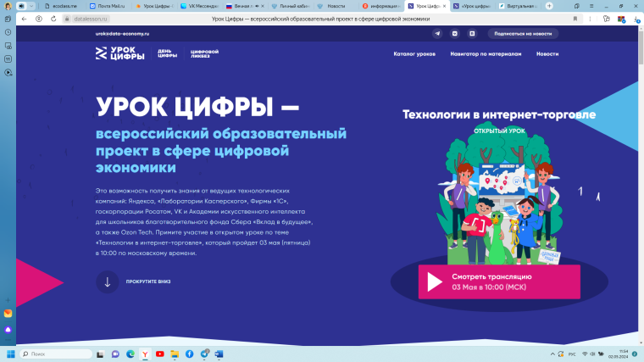This screenshot has width=644, height=362.
Task: Close the active 'Урок Цифры' tab
Action: (x=444, y=6)
